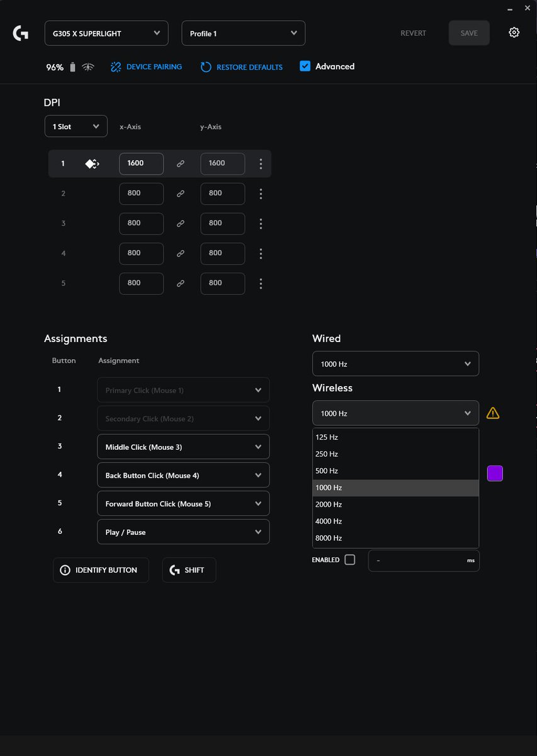Select 1000 Hz wireless option

point(395,488)
